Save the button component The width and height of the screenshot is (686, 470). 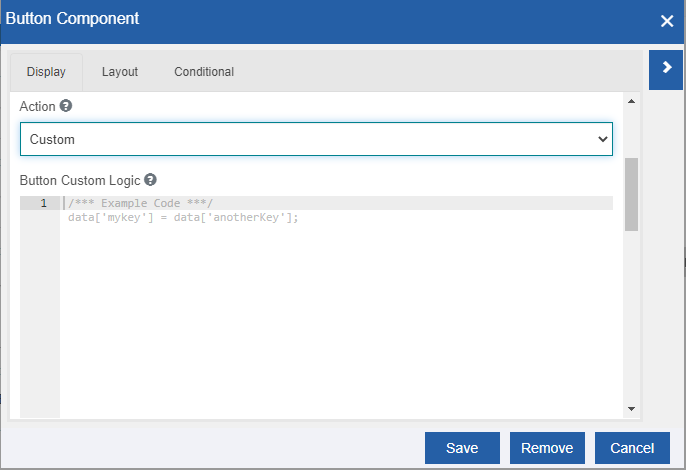pyautogui.click(x=462, y=448)
